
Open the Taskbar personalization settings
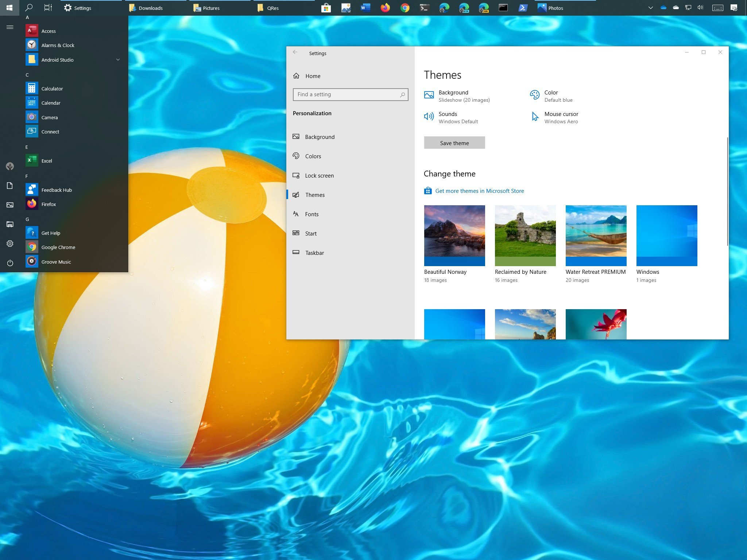point(314,252)
